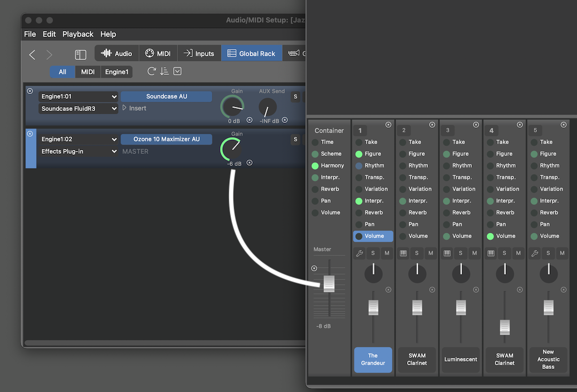Screen dimensions: 577x392
Task: Reset track 1 fader with x icon
Action: point(388,290)
